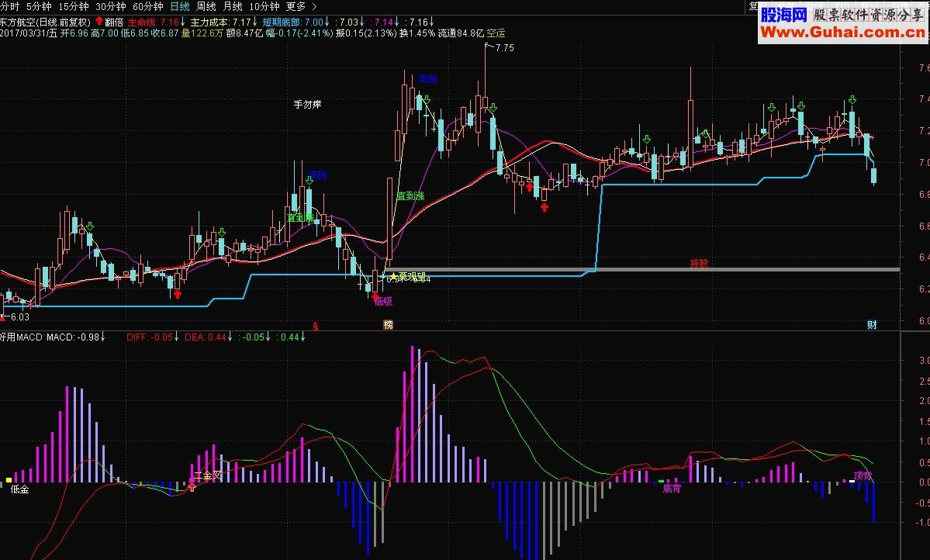Open the 空运 sector link
The height and width of the screenshot is (560, 930).
click(496, 33)
